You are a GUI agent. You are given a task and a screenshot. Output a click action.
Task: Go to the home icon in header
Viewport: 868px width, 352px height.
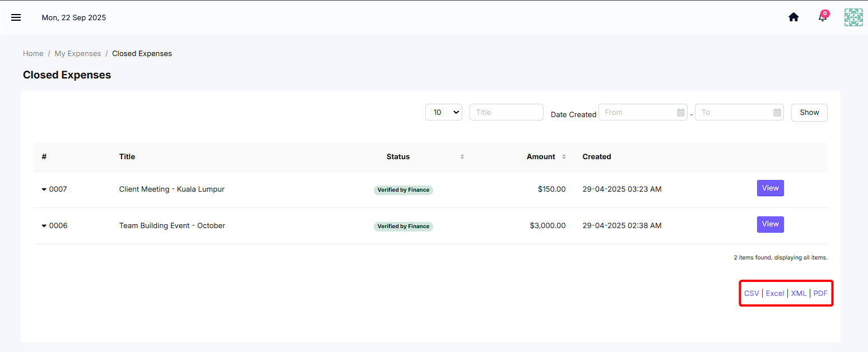pyautogui.click(x=793, y=17)
